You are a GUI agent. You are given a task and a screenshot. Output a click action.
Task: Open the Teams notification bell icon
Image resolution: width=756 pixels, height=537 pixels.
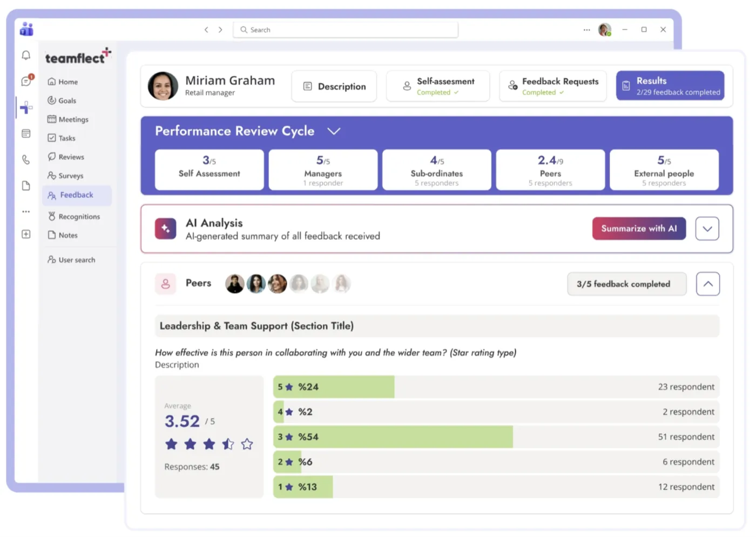tap(26, 55)
